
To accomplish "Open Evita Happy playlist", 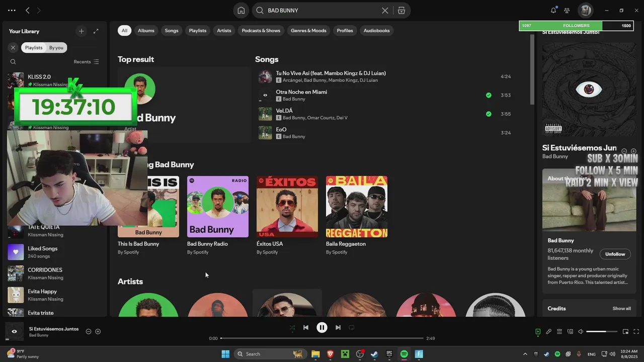I will pos(55,295).
